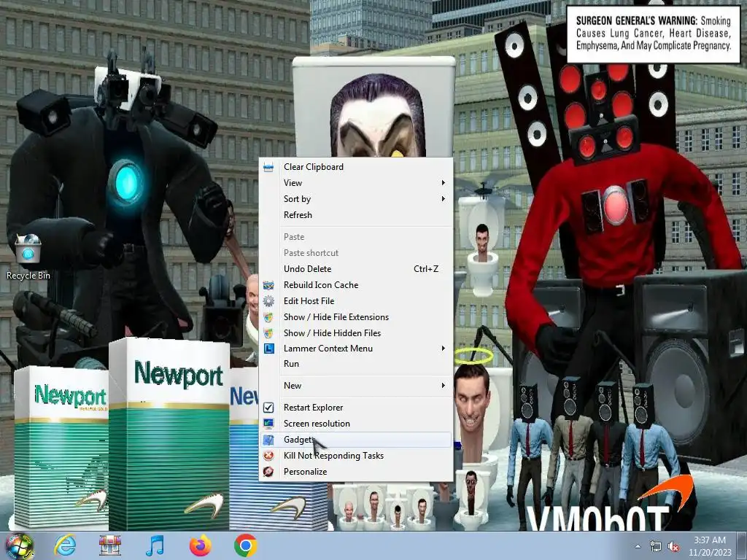Choose Restart Explorer
This screenshot has height=560, width=747.
tap(356, 408)
